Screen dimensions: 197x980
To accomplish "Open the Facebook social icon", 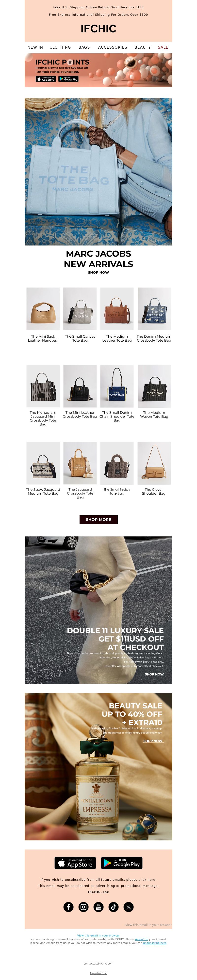I will (x=68, y=907).
